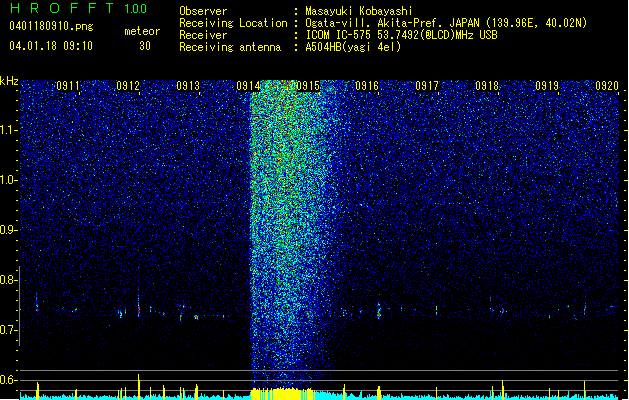The height and width of the screenshot is (400, 629).
Task: Click the Receiving Location label
Action: (233, 23)
